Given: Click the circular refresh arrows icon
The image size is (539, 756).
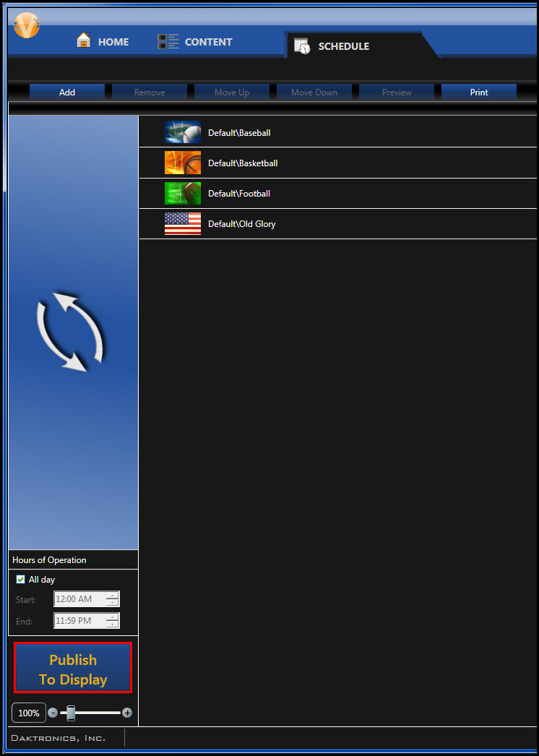Looking at the screenshot, I should [x=71, y=332].
